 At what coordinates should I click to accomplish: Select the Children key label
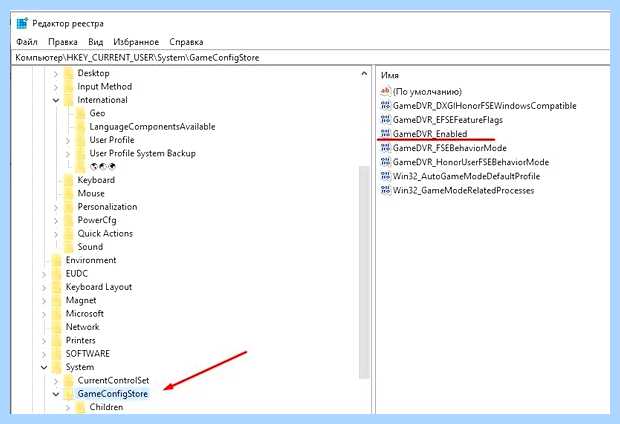click(x=106, y=407)
